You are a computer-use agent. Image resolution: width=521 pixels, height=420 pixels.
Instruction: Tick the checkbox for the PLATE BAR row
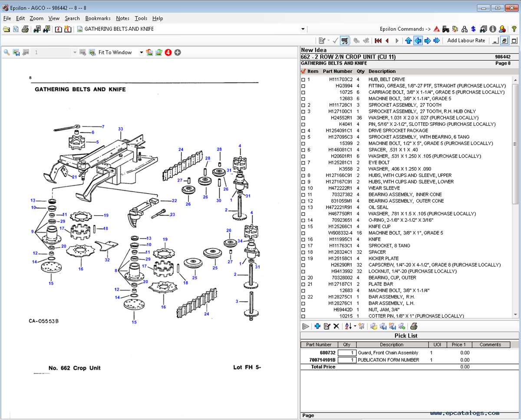click(x=303, y=284)
